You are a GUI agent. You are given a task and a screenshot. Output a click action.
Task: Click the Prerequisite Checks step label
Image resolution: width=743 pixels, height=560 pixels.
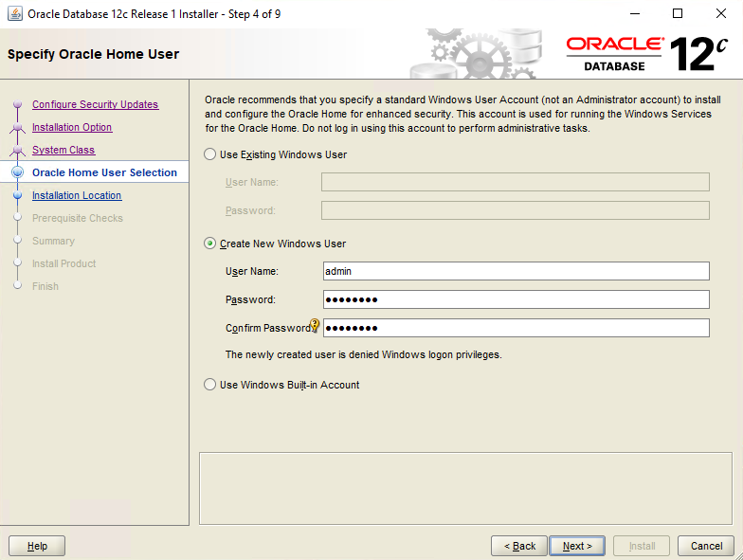[78, 218]
